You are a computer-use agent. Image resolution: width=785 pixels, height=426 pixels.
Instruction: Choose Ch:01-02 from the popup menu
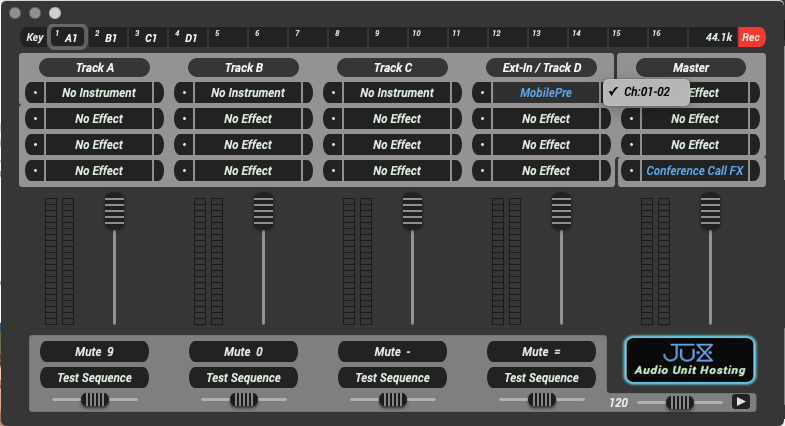(x=646, y=92)
